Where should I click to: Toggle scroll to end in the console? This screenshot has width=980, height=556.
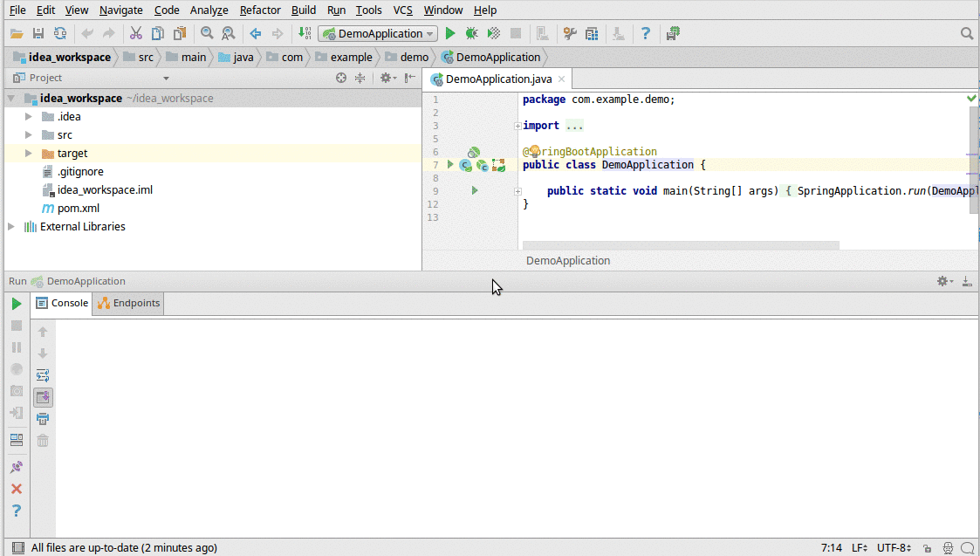pyautogui.click(x=43, y=397)
